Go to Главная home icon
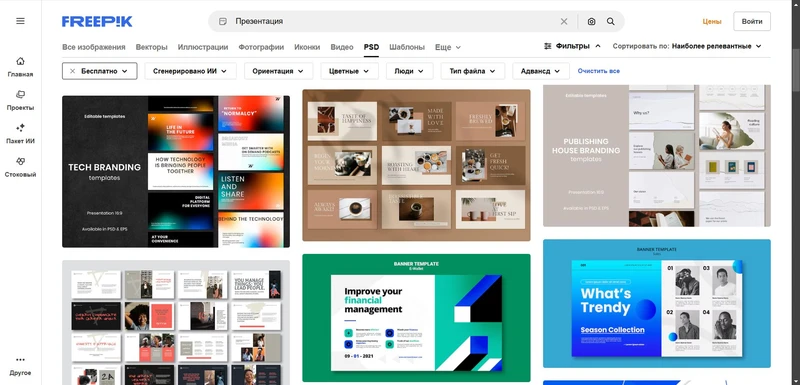Screen dimensions: 800x385 [x=20, y=61]
